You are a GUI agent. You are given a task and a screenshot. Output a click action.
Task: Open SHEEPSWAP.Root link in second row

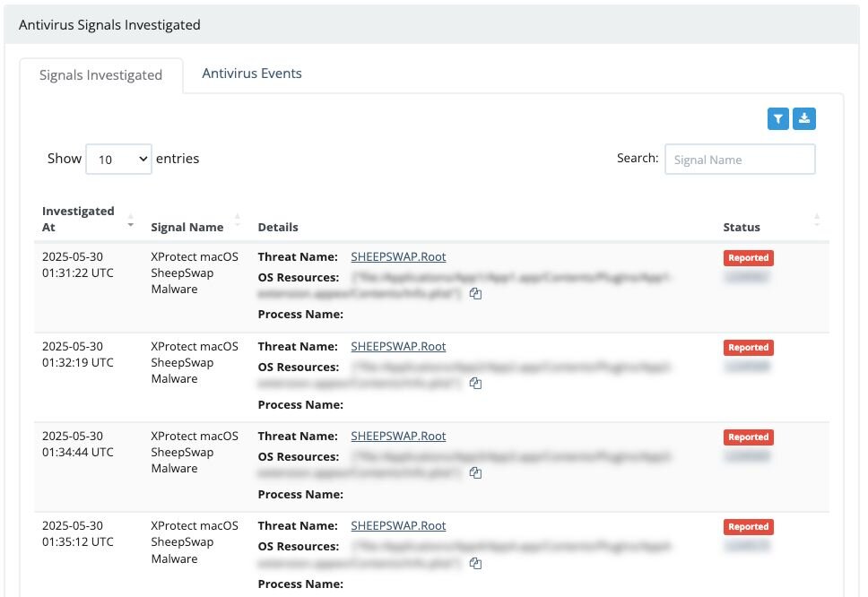pos(398,347)
